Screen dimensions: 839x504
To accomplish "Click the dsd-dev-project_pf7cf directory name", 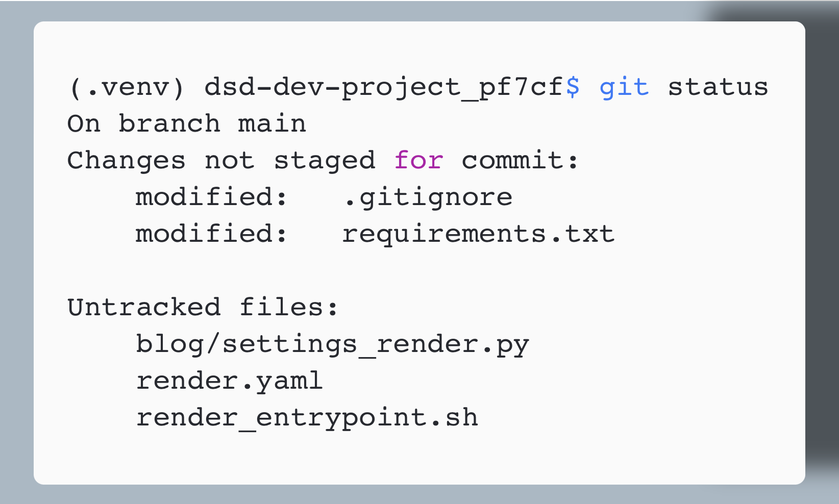I will 384,87.
